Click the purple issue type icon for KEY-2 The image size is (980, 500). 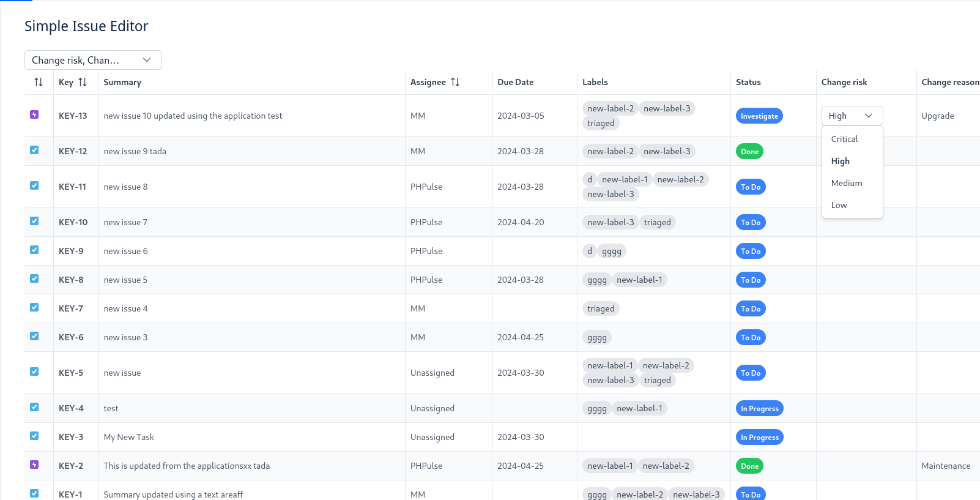[x=34, y=465]
